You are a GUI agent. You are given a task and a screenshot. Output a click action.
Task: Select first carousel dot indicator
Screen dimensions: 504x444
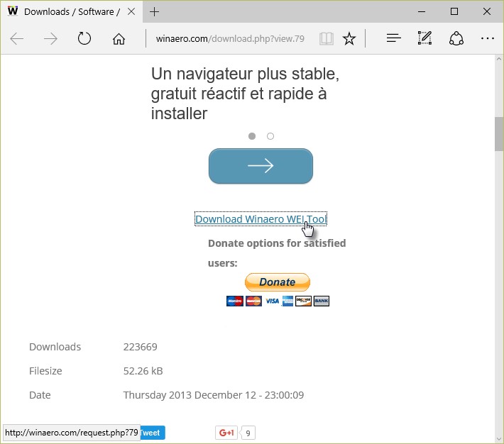(252, 136)
